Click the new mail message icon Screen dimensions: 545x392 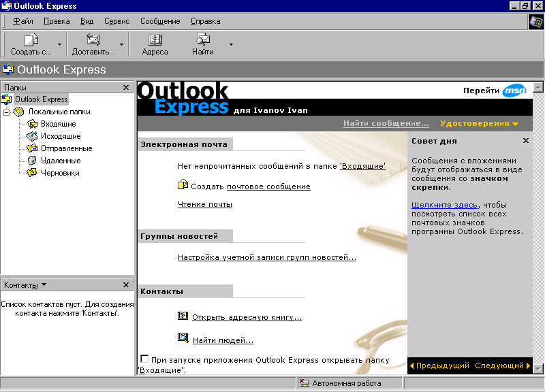183,184
